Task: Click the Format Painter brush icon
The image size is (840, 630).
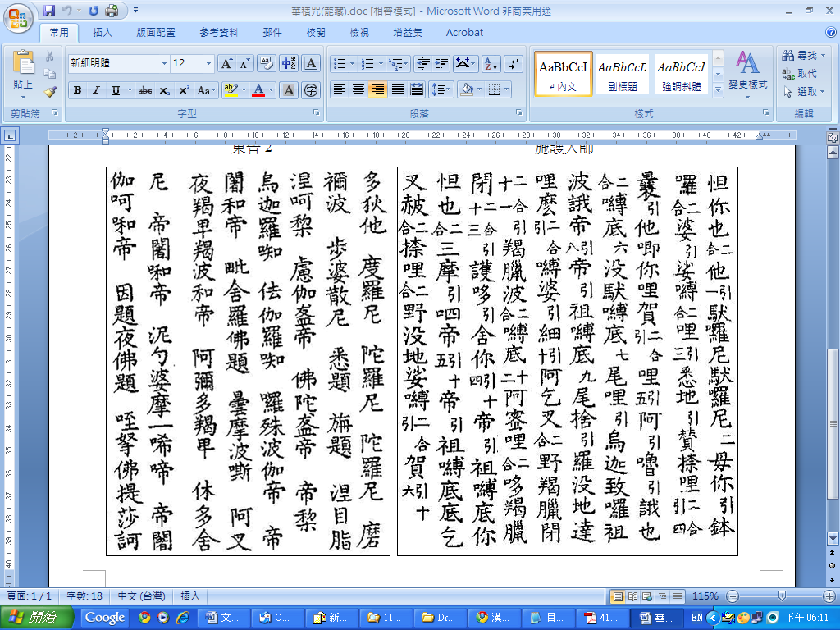Action: click(50, 91)
